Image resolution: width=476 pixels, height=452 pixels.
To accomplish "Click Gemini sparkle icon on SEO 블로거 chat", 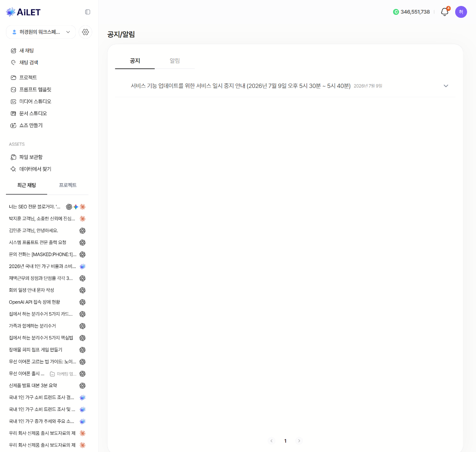I will point(76,207).
